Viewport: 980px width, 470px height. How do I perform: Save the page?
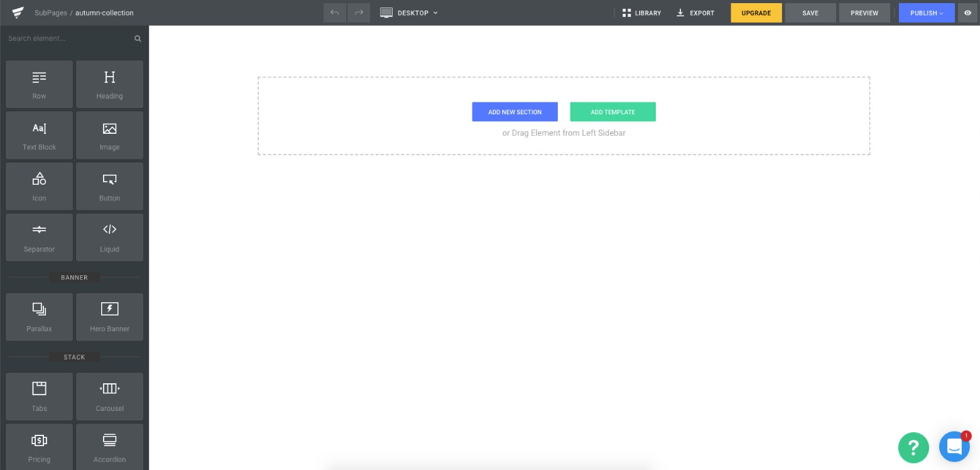tap(810, 13)
